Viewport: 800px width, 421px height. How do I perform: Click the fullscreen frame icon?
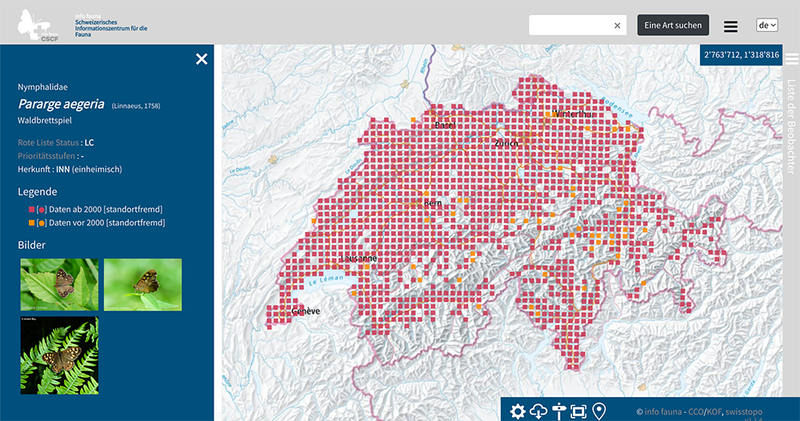tap(578, 411)
